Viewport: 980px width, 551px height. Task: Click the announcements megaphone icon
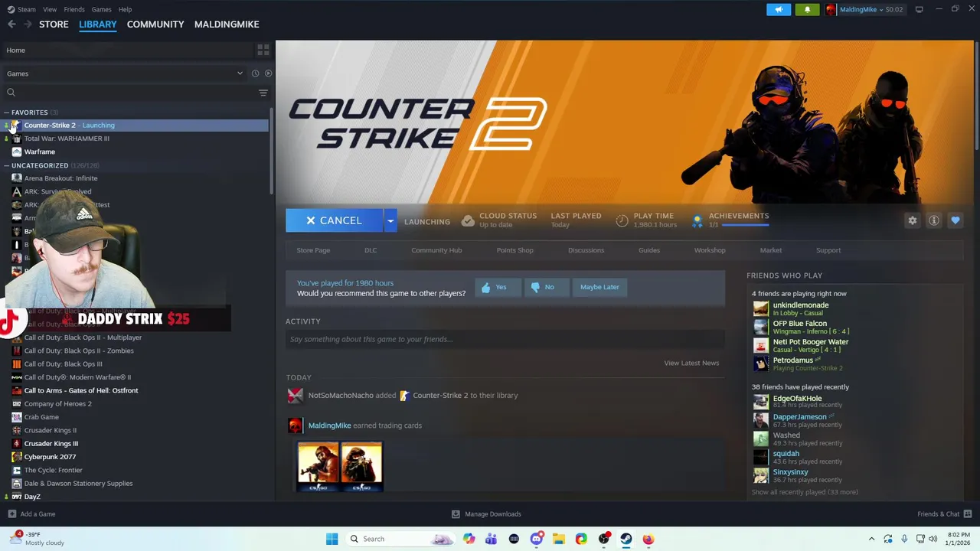(779, 9)
